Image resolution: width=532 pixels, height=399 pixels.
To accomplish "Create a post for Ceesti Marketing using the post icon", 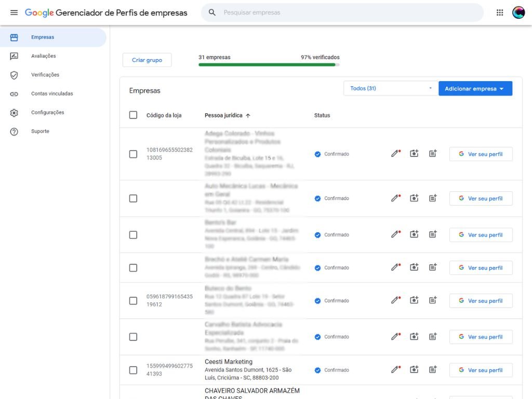I will pyautogui.click(x=433, y=369).
